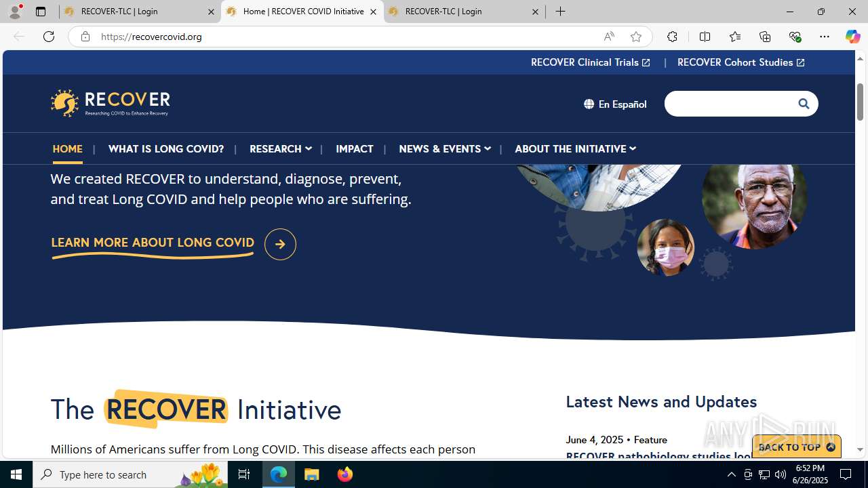The image size is (868, 488).
Task: Show hidden system tray icons
Action: [x=731, y=474]
